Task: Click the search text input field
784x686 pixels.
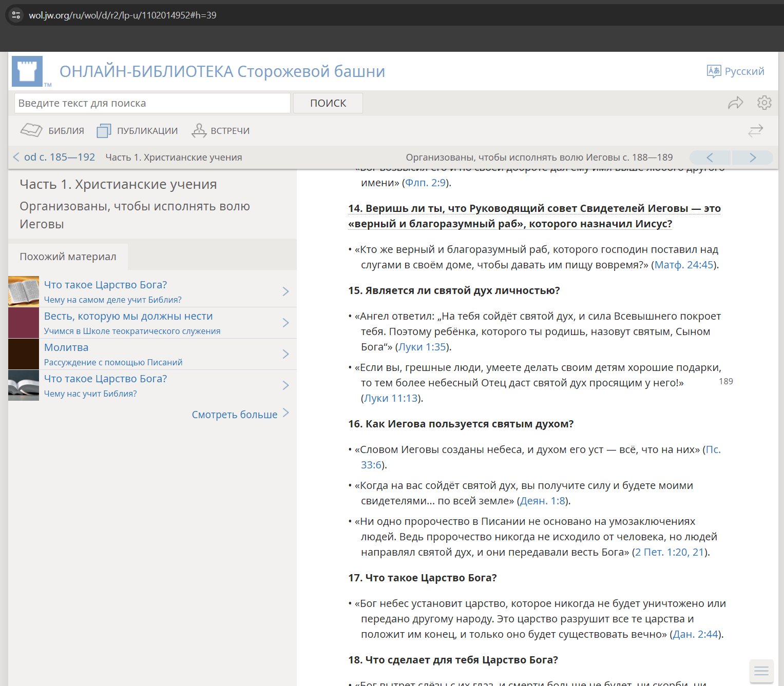Action: [152, 103]
